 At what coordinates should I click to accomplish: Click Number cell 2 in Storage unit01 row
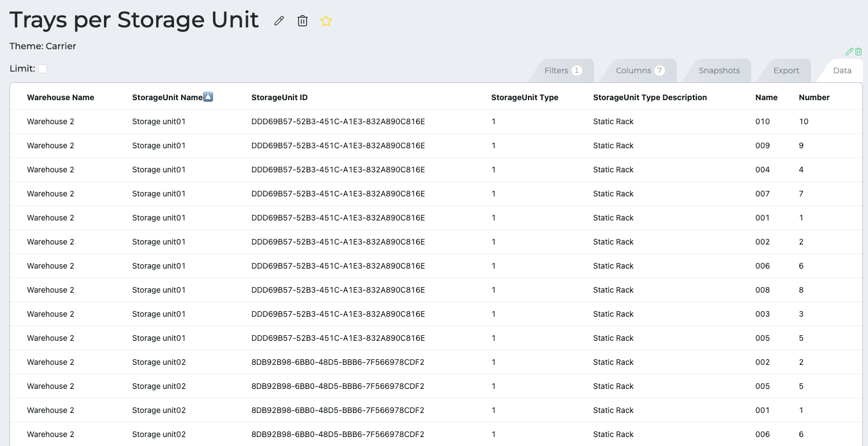[x=801, y=242]
